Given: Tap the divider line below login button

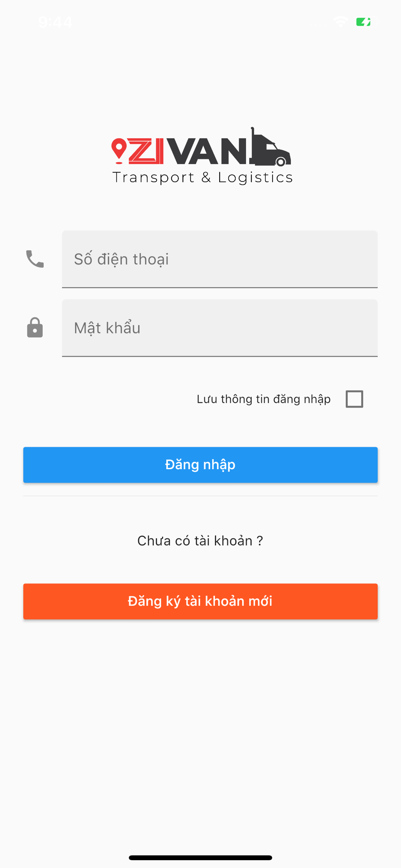Looking at the screenshot, I should 200,496.
